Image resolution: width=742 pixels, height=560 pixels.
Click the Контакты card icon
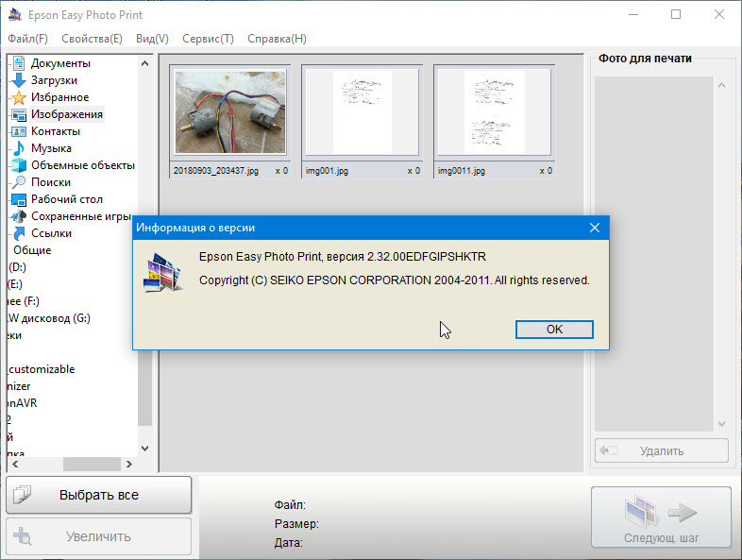click(19, 131)
